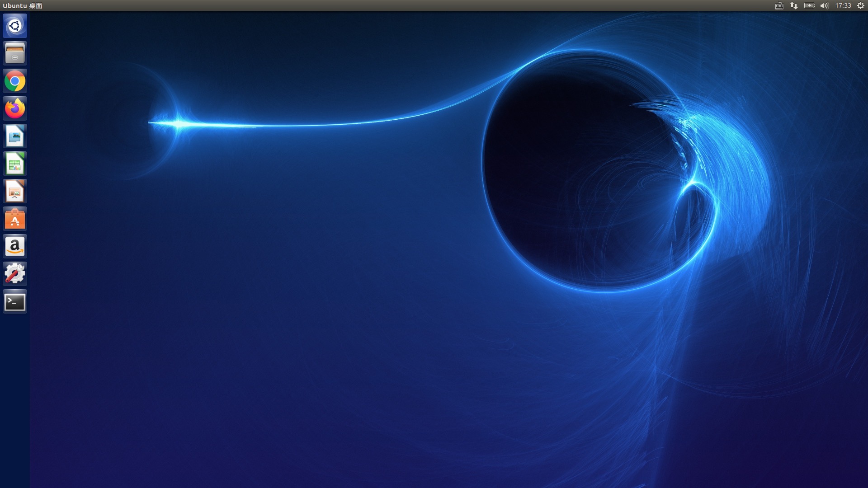The width and height of the screenshot is (868, 488).
Task: Launch the Terminal application
Action: [15, 302]
